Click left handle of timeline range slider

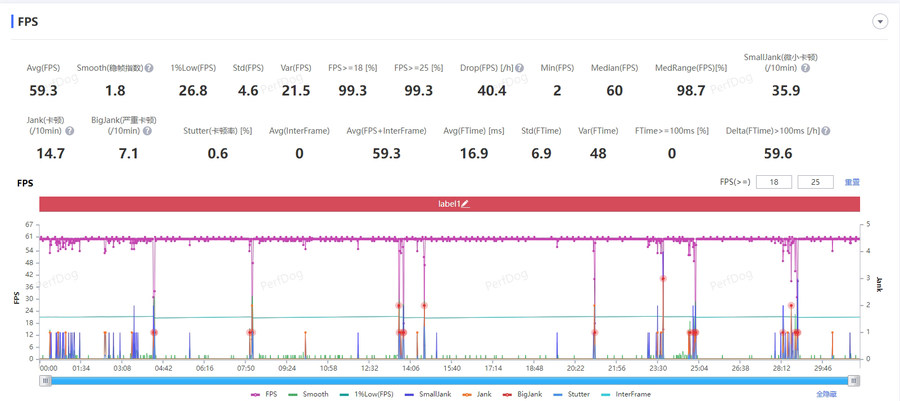click(45, 381)
